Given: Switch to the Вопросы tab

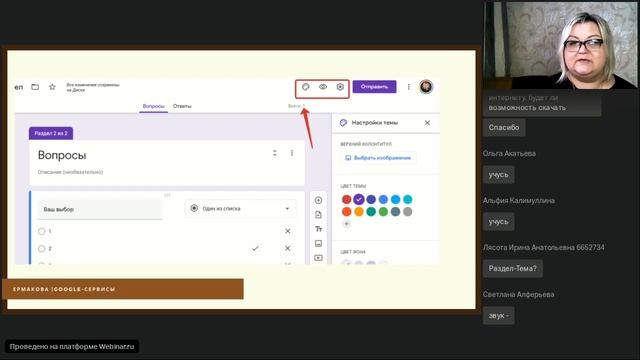Looking at the screenshot, I should pos(153,106).
